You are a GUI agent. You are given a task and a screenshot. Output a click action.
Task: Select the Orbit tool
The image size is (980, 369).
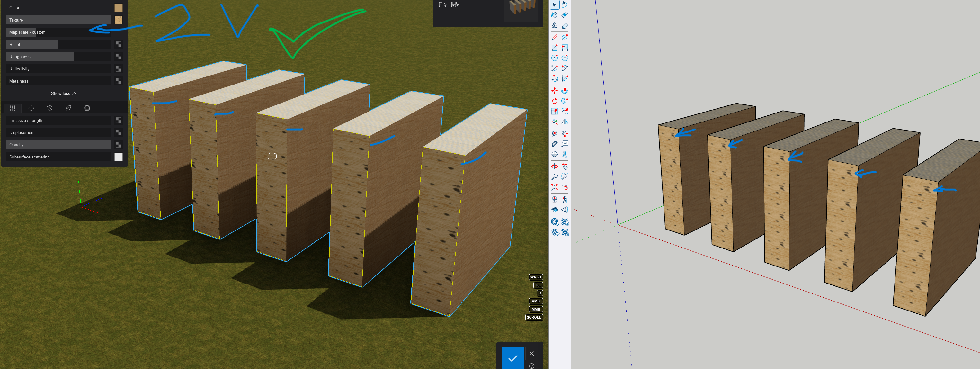[554, 166]
